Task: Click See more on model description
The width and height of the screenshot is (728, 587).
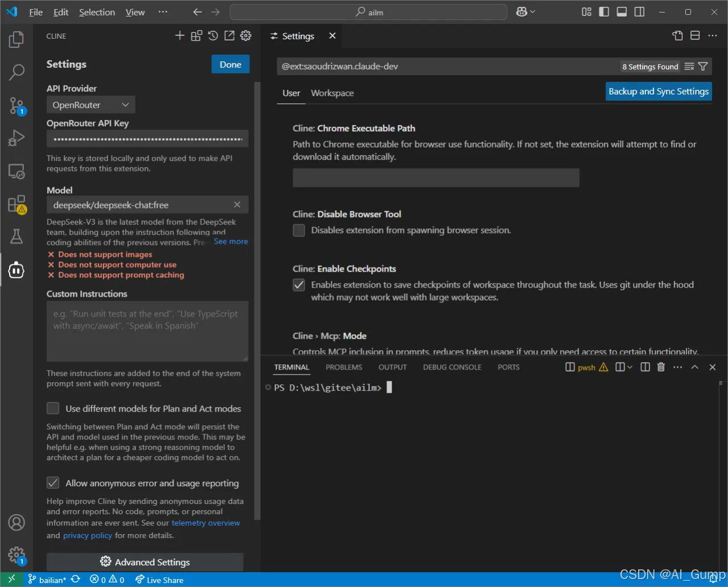Action: [231, 241]
